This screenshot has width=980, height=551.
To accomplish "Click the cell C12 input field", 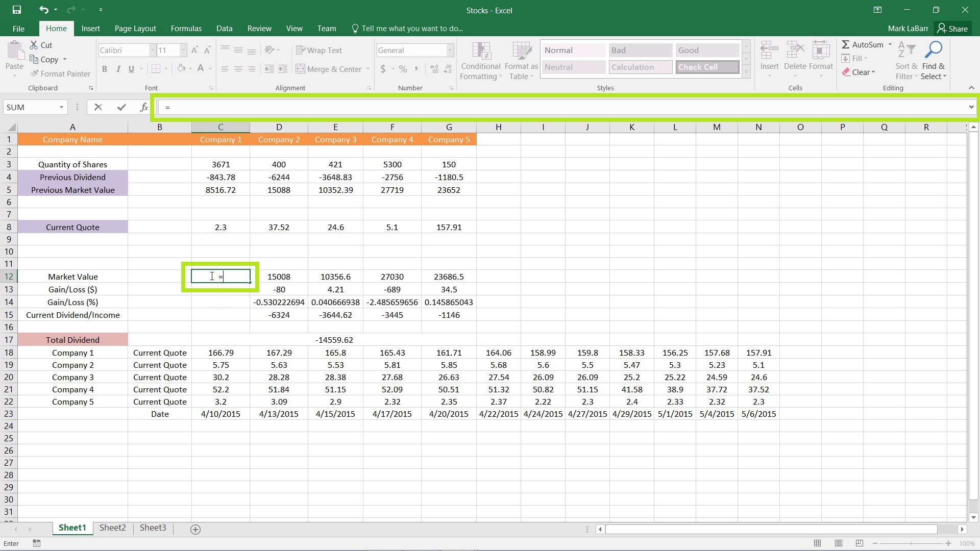I will point(220,277).
